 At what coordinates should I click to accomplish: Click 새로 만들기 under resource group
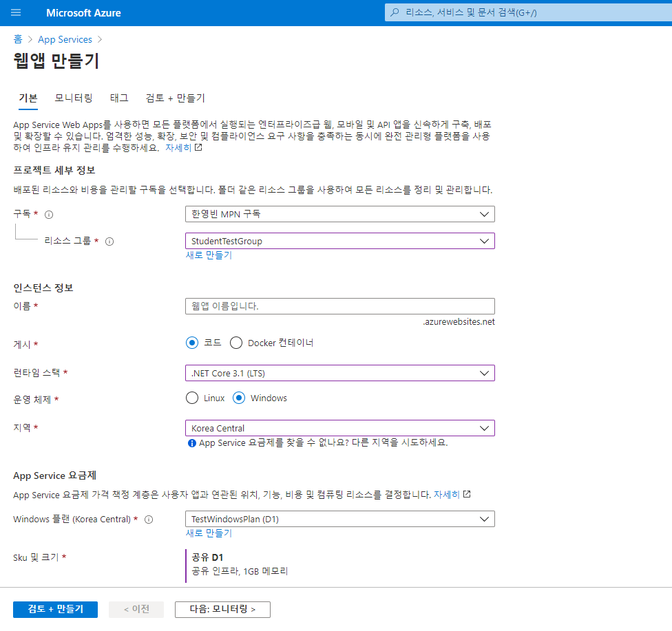209,255
